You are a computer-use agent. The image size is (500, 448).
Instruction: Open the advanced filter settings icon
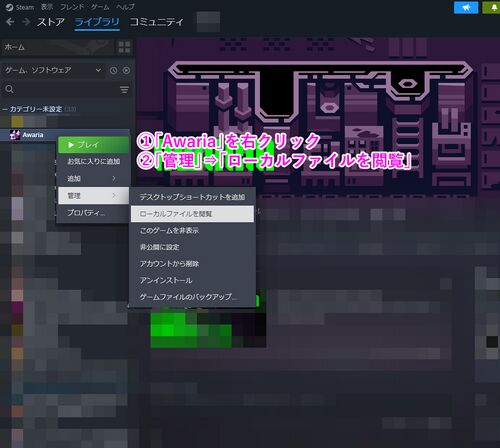(124, 89)
